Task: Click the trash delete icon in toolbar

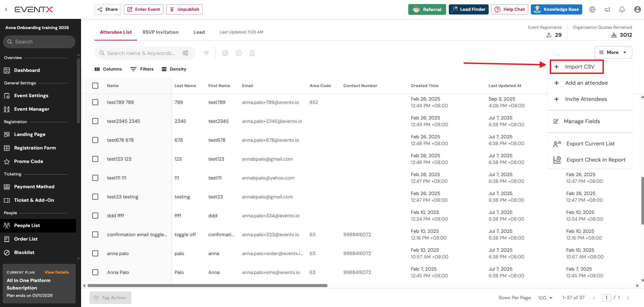Action: coord(252,53)
